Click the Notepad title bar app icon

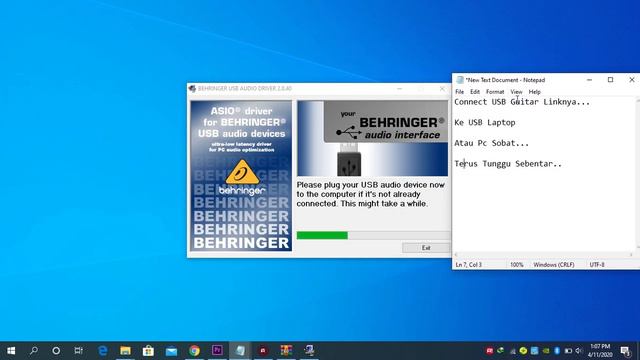point(460,80)
